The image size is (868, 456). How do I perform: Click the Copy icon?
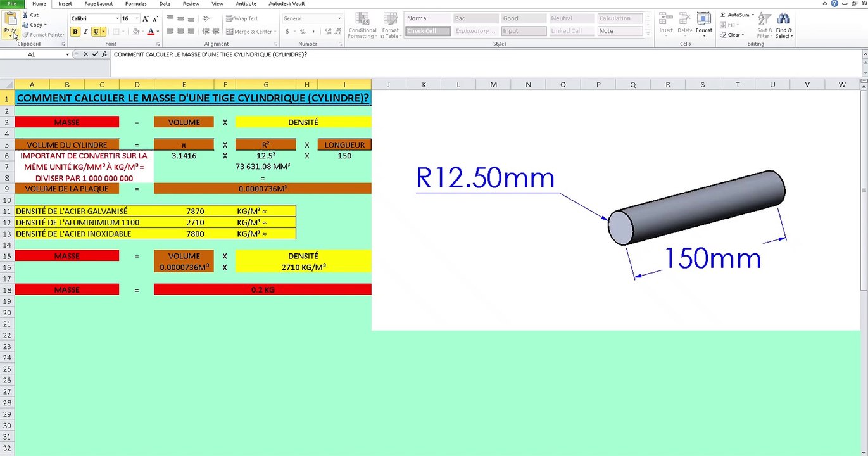[x=25, y=25]
